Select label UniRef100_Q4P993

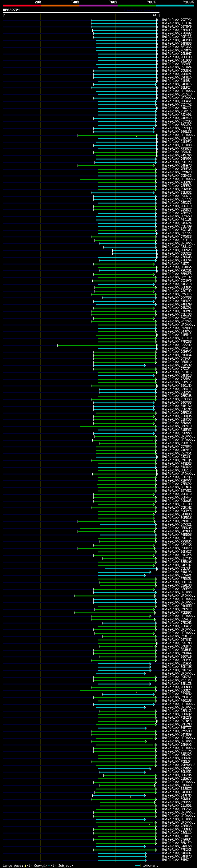pyautogui.click(x=176, y=159)
